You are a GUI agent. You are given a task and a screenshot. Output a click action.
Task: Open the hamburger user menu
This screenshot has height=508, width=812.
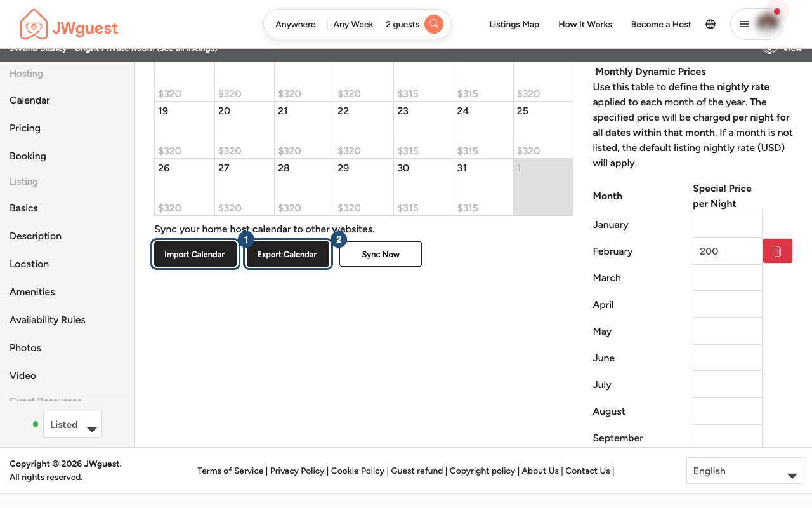click(757, 24)
